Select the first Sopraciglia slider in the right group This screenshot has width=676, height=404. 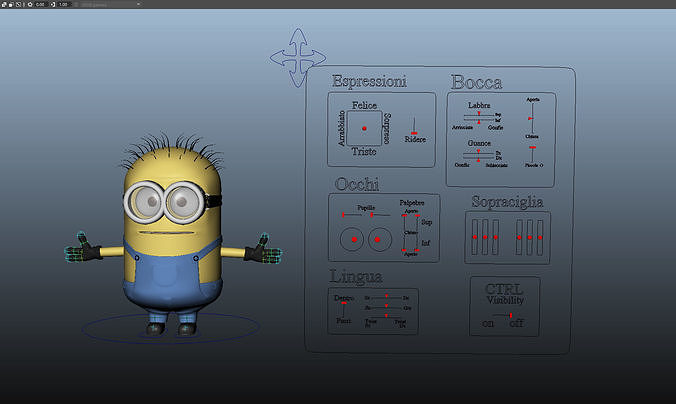tap(519, 237)
